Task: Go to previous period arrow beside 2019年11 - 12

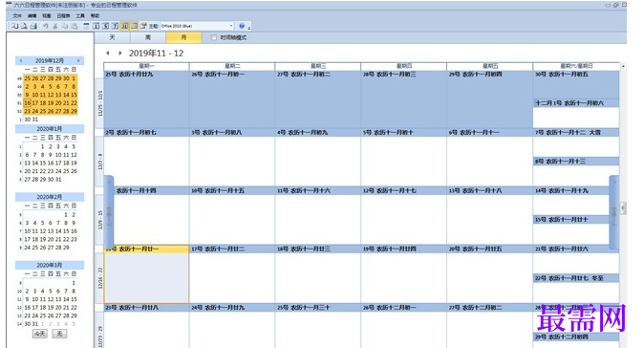Action: [108, 53]
